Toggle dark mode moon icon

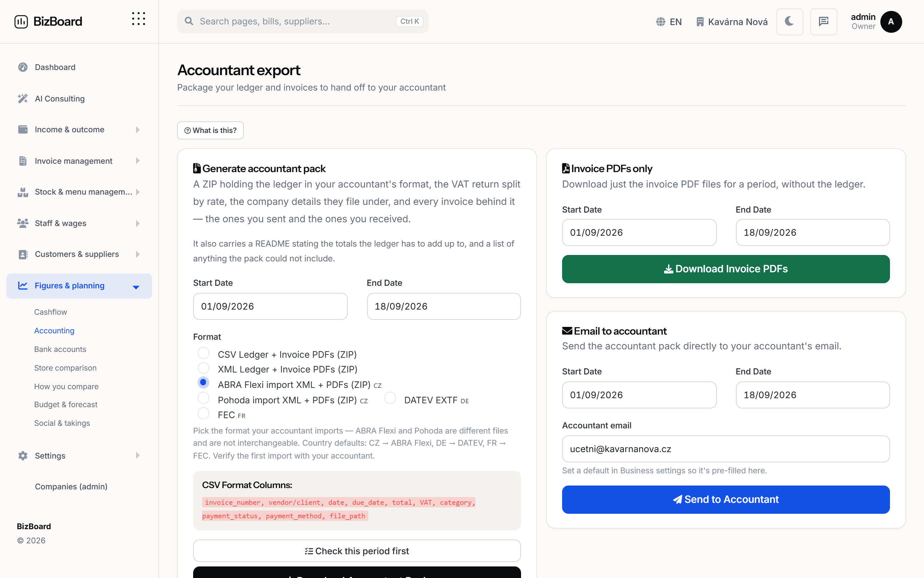(x=789, y=22)
